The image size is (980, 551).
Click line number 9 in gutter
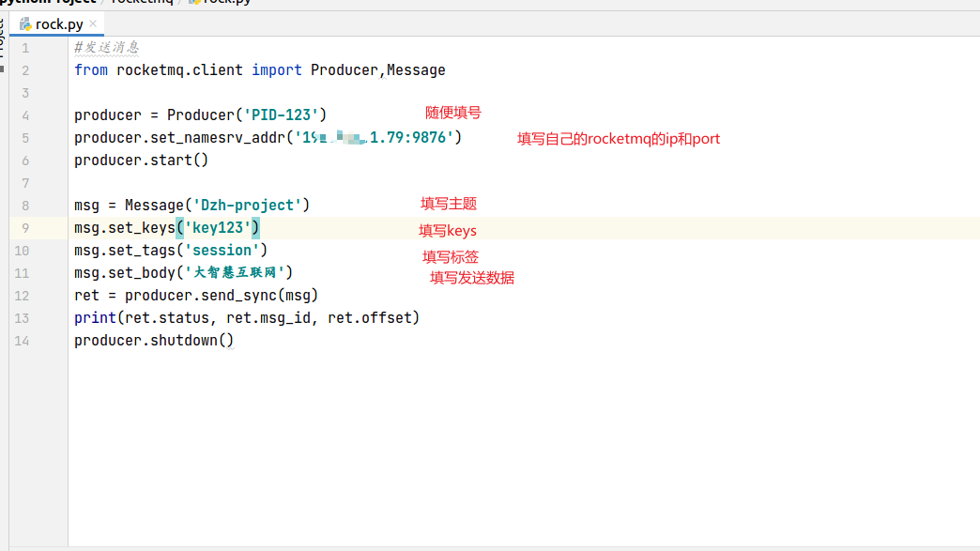coord(25,228)
